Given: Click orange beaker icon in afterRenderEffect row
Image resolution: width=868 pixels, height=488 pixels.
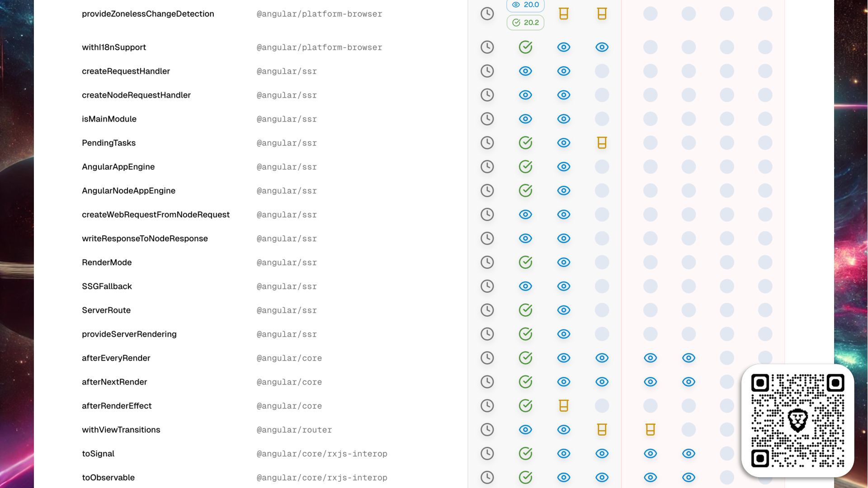Looking at the screenshot, I should (563, 406).
